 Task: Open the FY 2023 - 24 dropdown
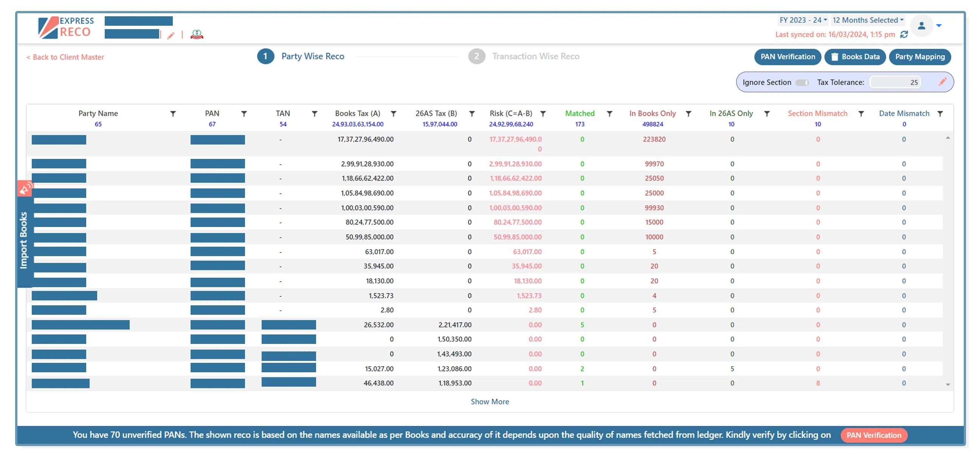[803, 20]
